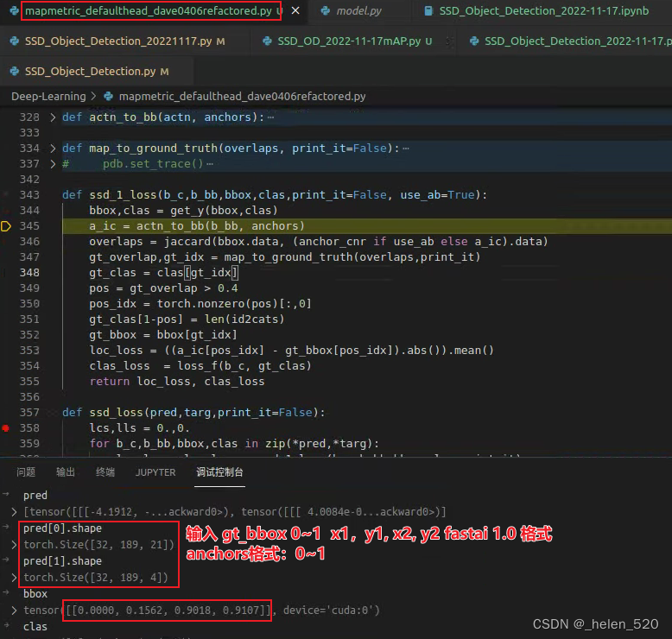This screenshot has height=639, width=672.
Task: Select the 调试控制台 panel tab
Action: click(220, 472)
